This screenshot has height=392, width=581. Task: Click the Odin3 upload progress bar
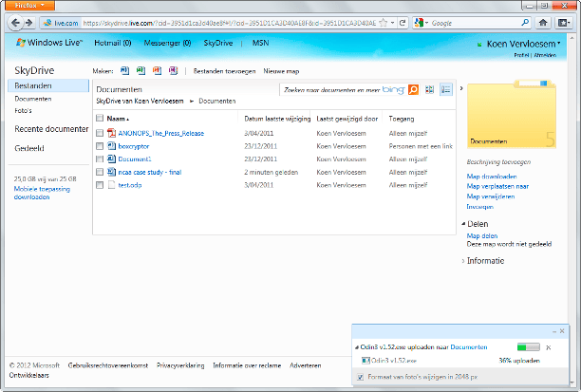click(529, 347)
